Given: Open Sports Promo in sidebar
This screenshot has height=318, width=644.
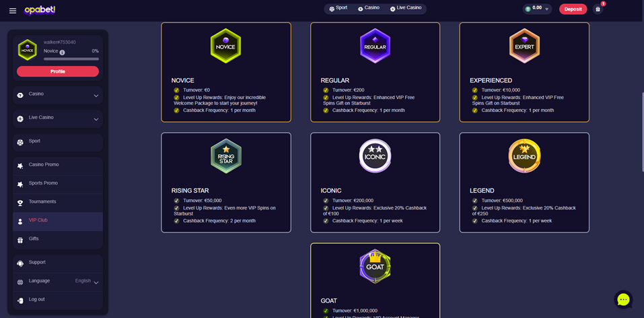Looking at the screenshot, I should 58,185.
